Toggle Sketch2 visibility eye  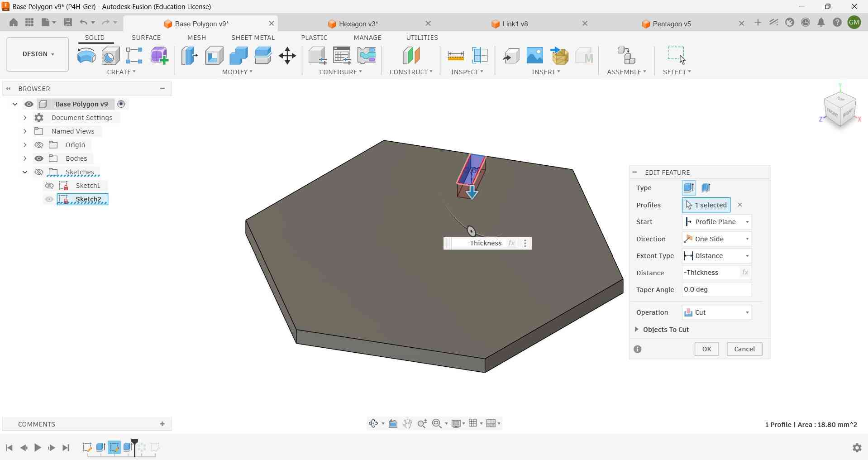(49, 199)
